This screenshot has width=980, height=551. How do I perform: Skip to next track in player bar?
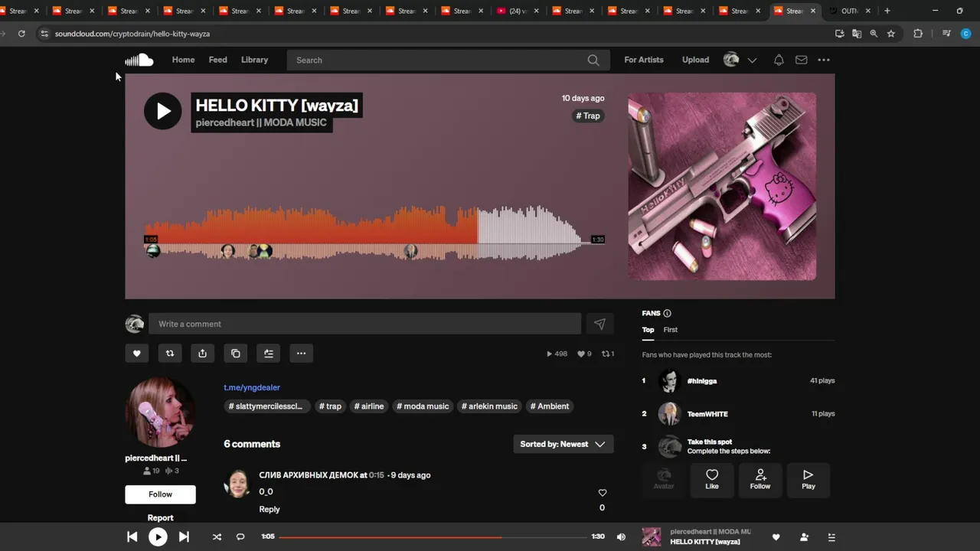click(x=184, y=537)
